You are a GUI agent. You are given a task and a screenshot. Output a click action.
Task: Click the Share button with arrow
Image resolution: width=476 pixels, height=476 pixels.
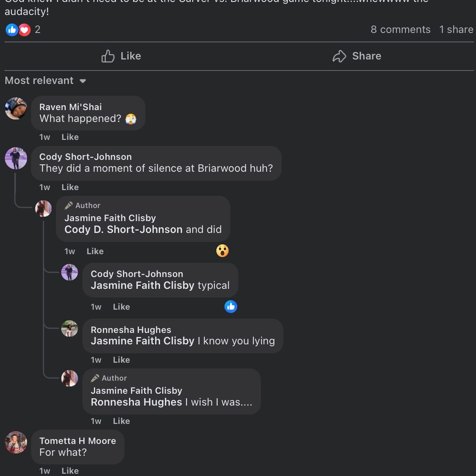357,56
